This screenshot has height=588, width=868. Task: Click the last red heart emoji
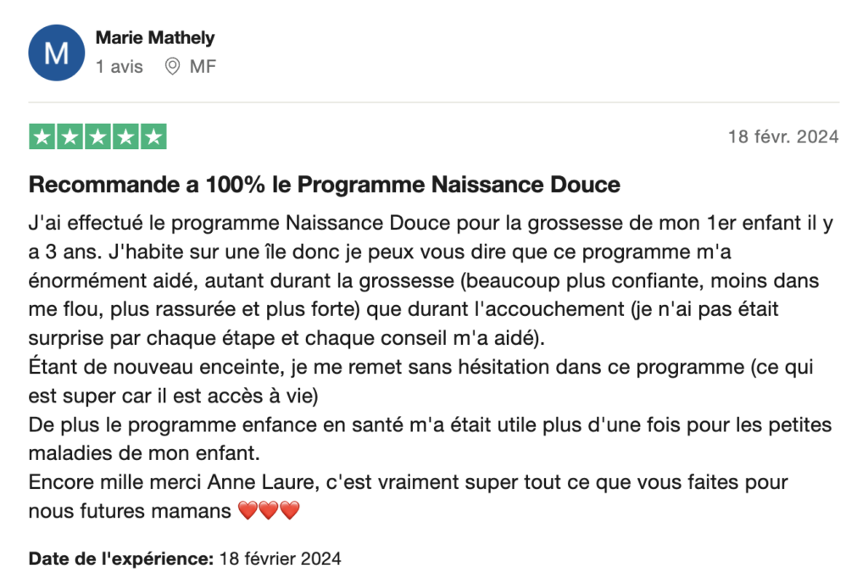click(x=290, y=510)
